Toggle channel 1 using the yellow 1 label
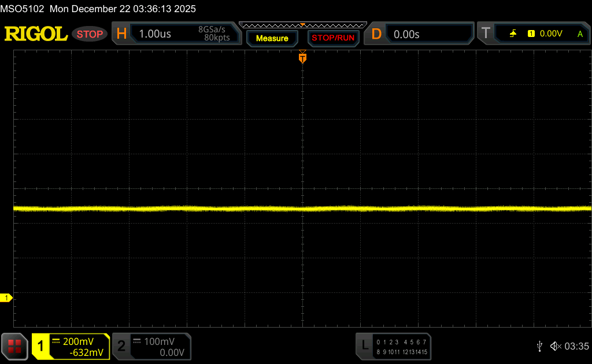The width and height of the screenshot is (592, 364). pyautogui.click(x=41, y=346)
